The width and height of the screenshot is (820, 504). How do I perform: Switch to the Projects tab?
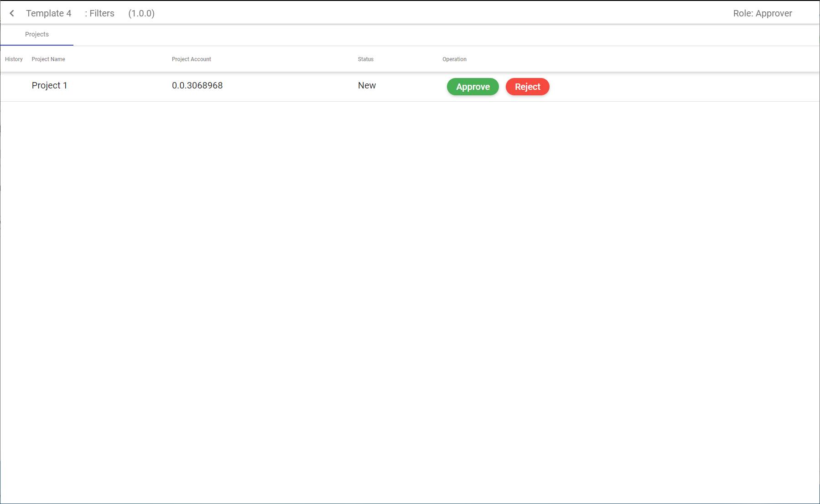(x=37, y=35)
